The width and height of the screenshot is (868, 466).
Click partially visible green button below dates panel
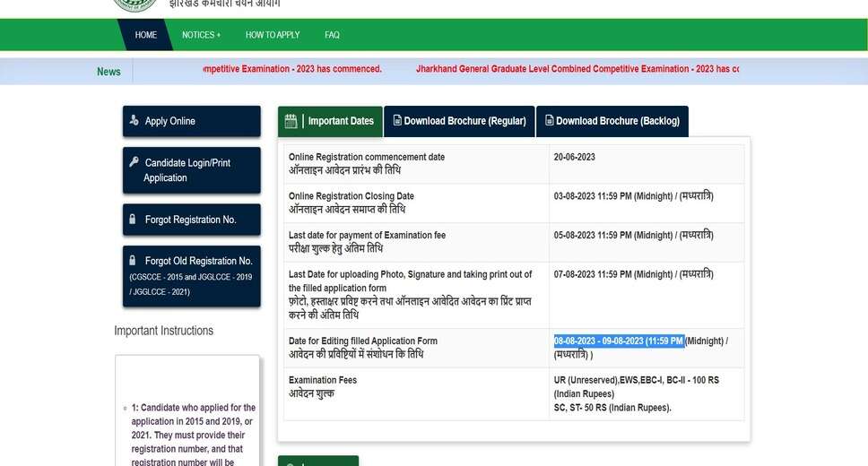(318, 461)
